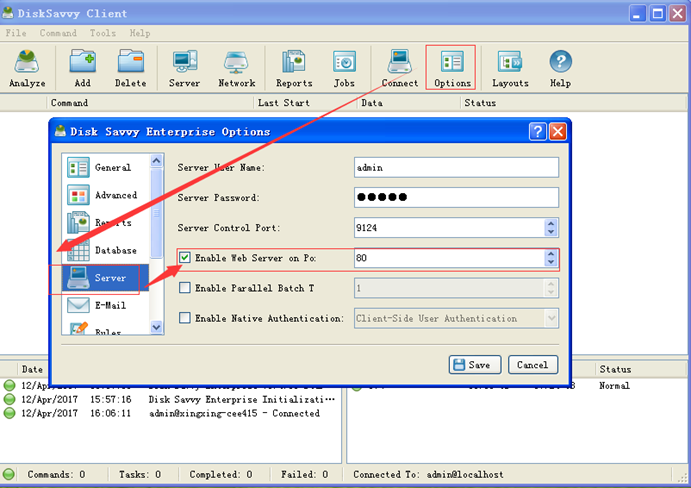The image size is (691, 488).
Task: Select E-Mail options category
Action: (x=106, y=305)
